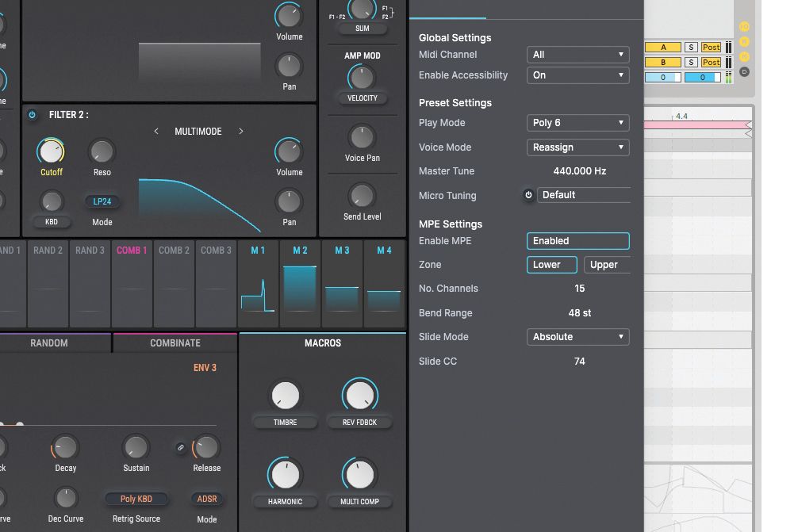Open the Slide Mode dropdown showing Absolute

pos(577,336)
